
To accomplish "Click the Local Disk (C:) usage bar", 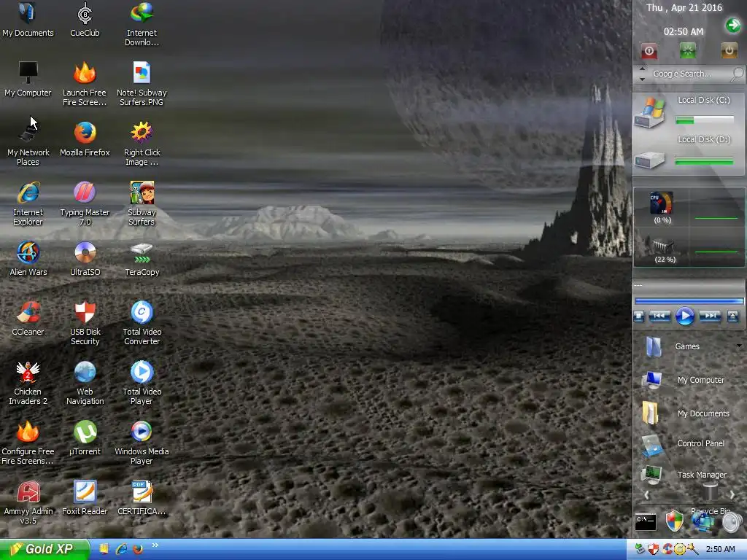I will click(705, 120).
